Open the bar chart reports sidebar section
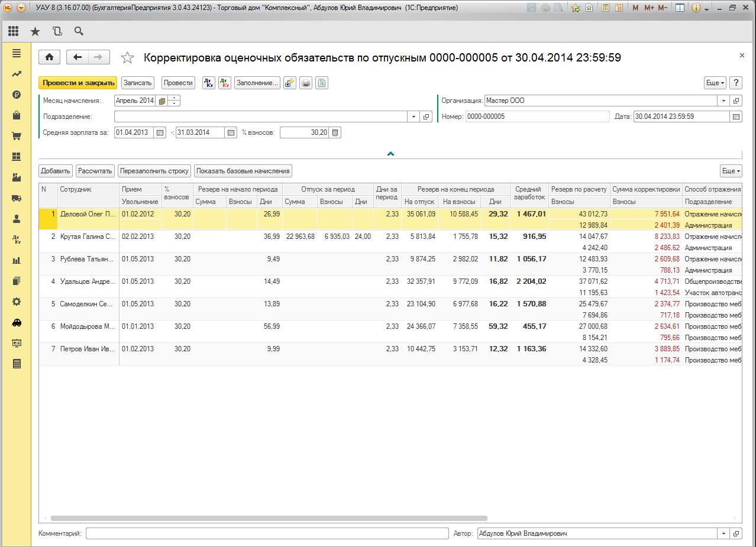The image size is (756, 547). coord(17,260)
